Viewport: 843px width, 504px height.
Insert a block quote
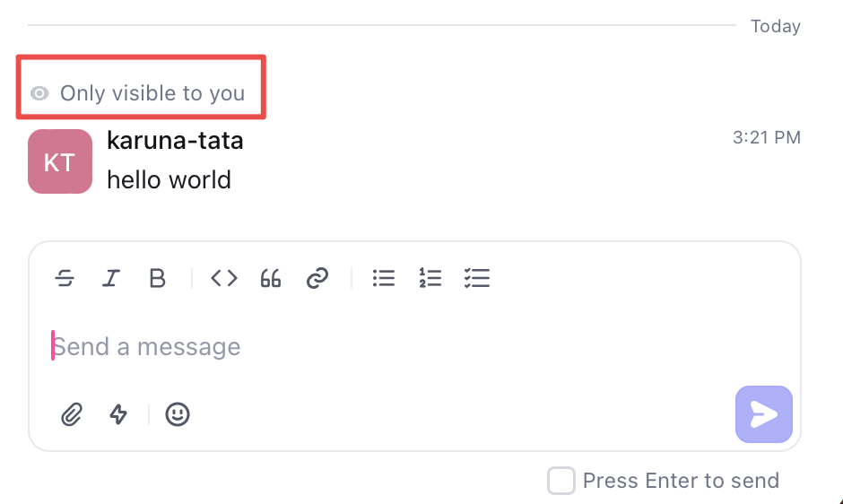[271, 279]
